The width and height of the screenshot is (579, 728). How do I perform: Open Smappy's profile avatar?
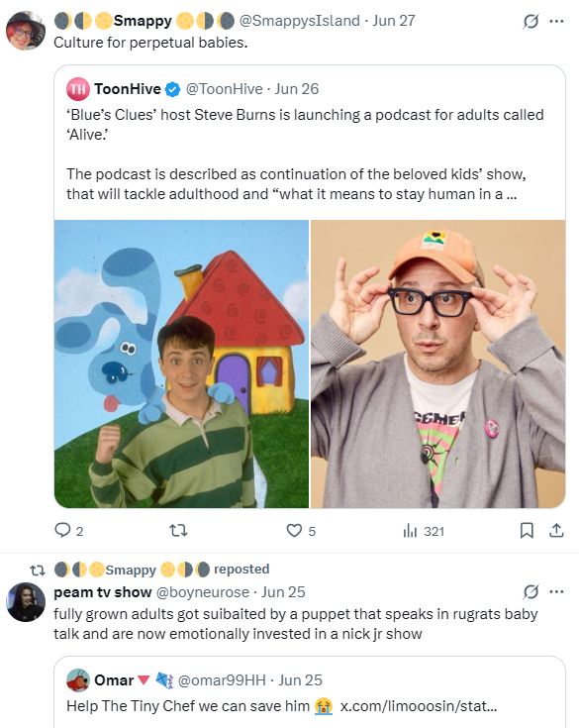[x=26, y=31]
